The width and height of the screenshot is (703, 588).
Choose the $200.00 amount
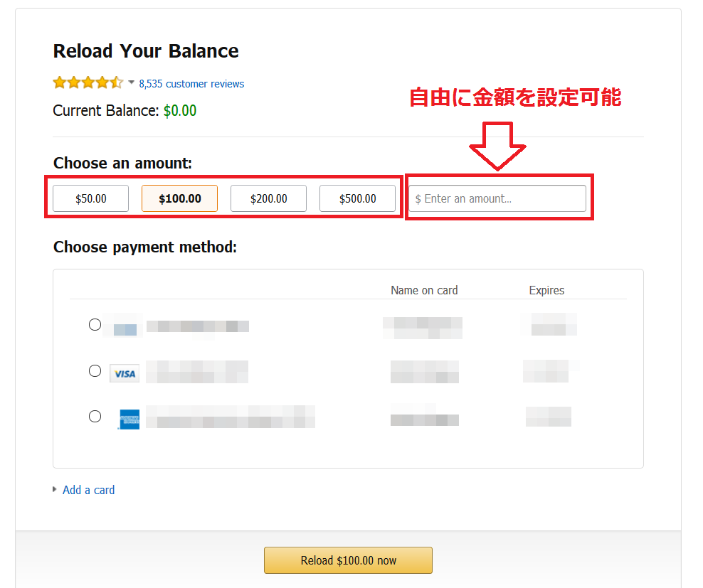point(268,198)
